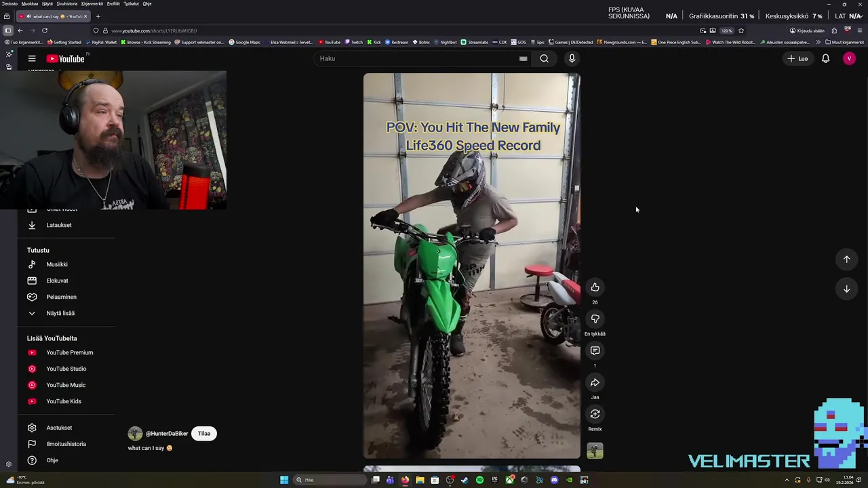This screenshot has height=488, width=868.
Task: Open the Google Maps bookmark
Action: coord(244,42)
